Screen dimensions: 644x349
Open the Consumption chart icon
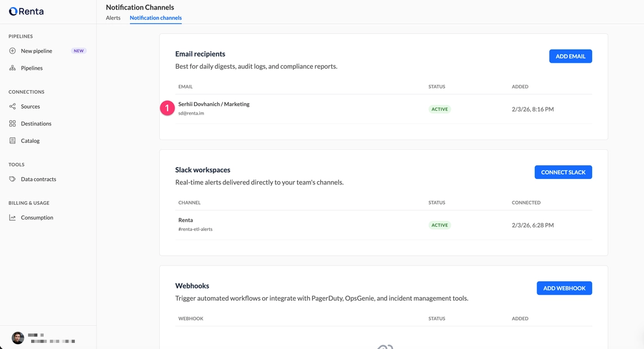13,218
